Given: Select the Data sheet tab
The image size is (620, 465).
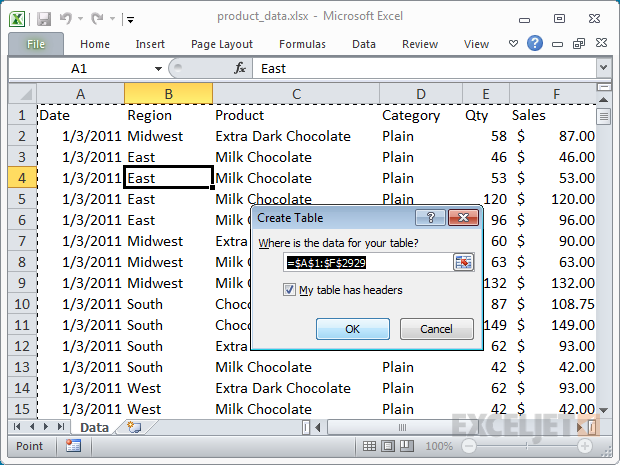Looking at the screenshot, I should click(94, 427).
